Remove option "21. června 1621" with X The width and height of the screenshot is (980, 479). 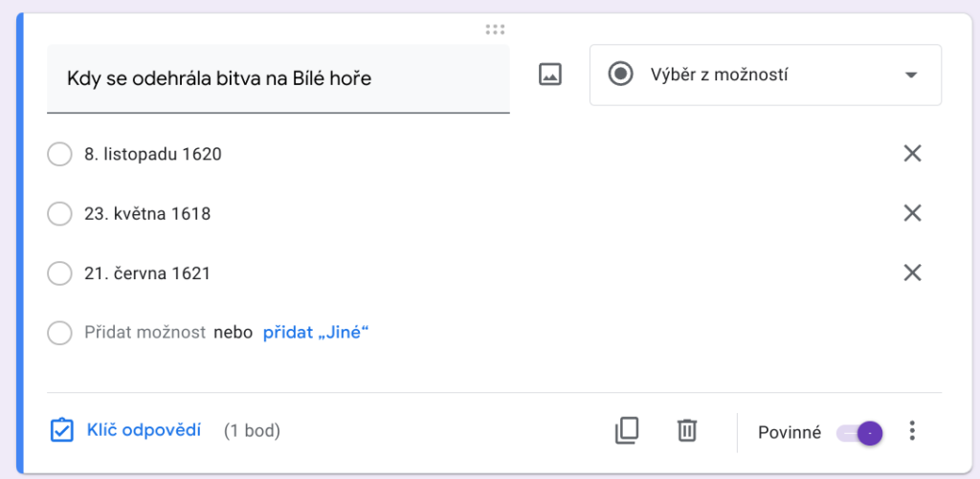(912, 273)
